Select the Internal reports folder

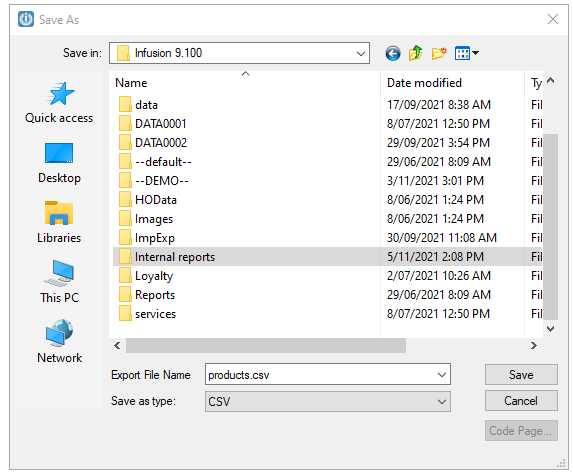point(175,257)
